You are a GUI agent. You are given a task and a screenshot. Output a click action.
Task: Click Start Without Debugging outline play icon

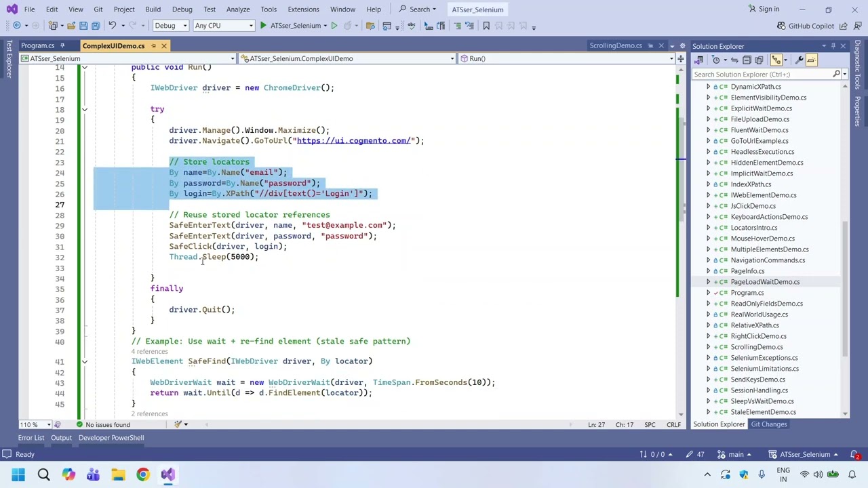334,26
